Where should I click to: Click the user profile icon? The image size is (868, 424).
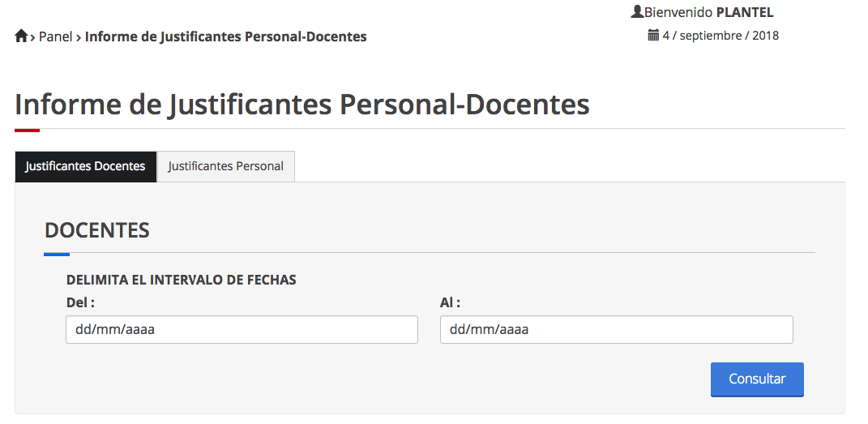click(637, 12)
